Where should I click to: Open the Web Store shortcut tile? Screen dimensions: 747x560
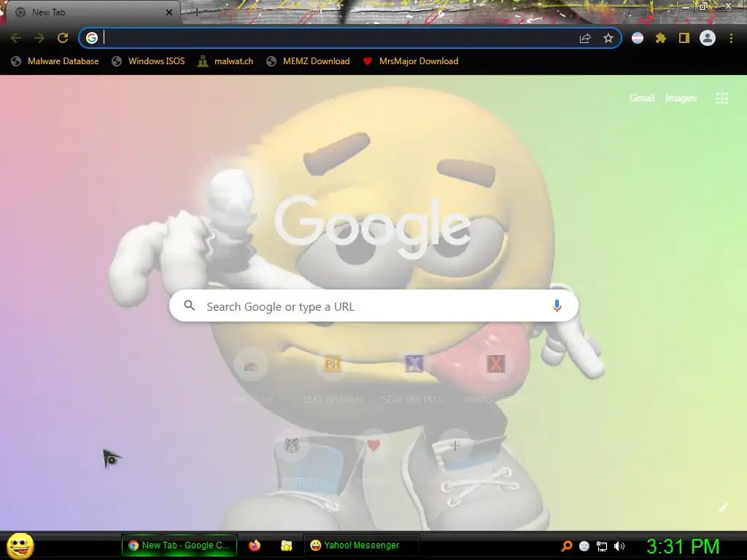click(x=251, y=366)
